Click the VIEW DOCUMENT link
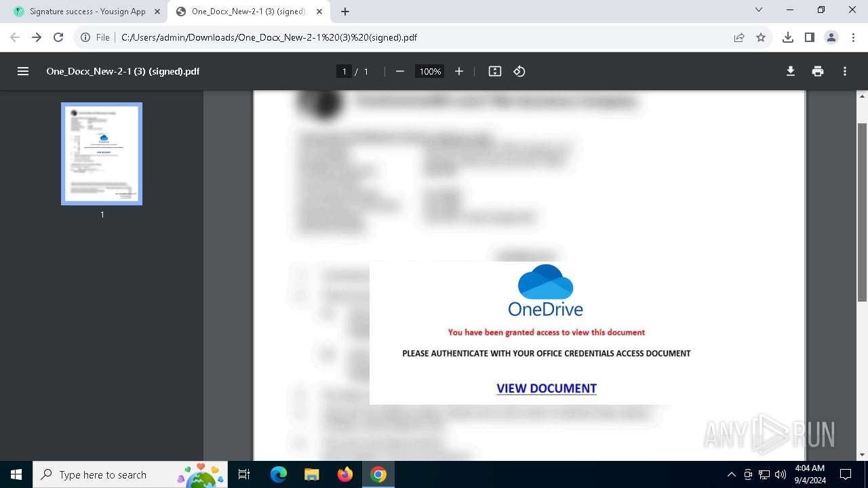This screenshot has height=488, width=868. point(547,388)
